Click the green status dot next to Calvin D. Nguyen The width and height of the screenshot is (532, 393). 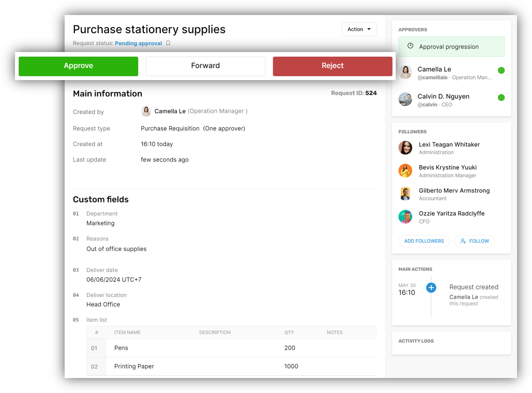501,97
